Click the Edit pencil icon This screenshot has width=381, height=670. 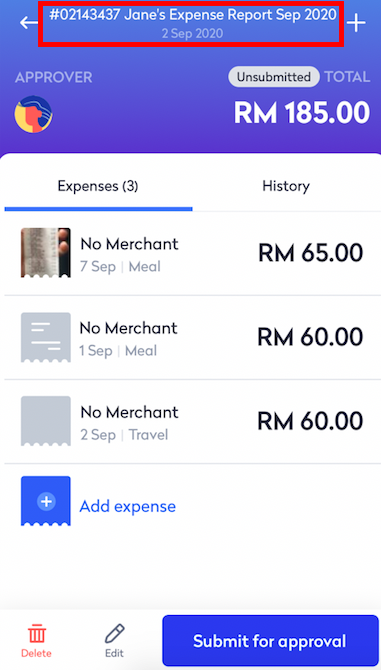click(x=114, y=634)
